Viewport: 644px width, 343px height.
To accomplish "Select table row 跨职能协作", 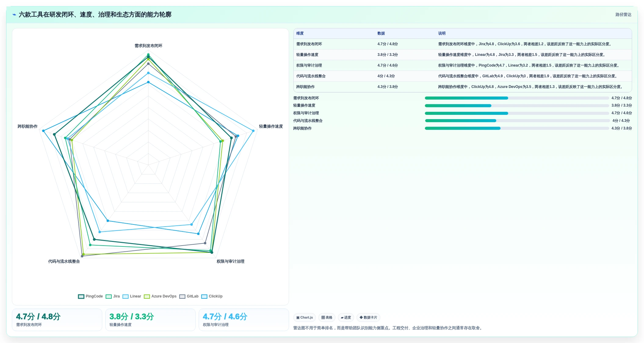I will (x=462, y=87).
